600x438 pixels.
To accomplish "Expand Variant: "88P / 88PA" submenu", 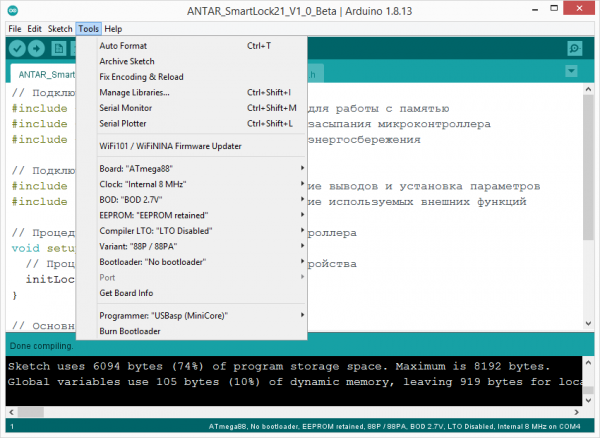I will (x=191, y=247).
